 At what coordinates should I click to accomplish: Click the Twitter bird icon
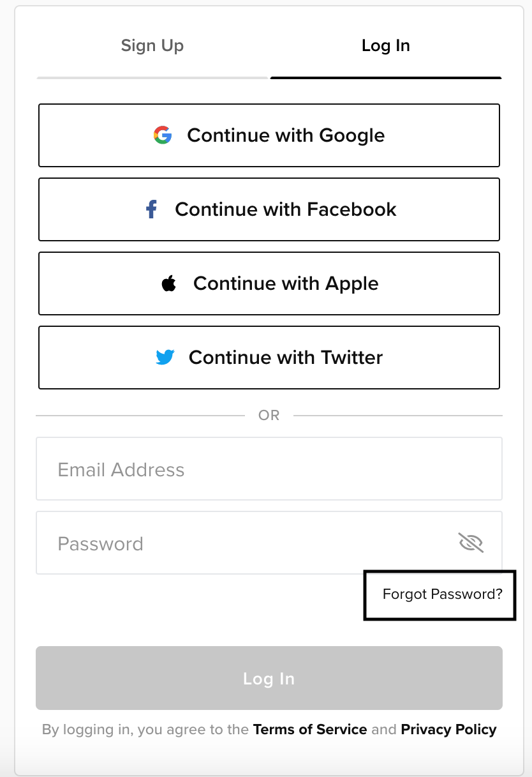(165, 358)
